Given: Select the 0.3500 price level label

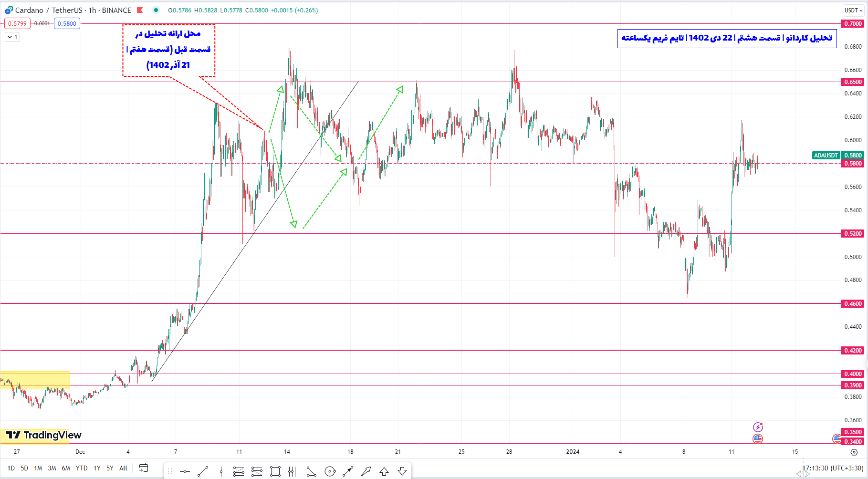Looking at the screenshot, I should [x=853, y=432].
